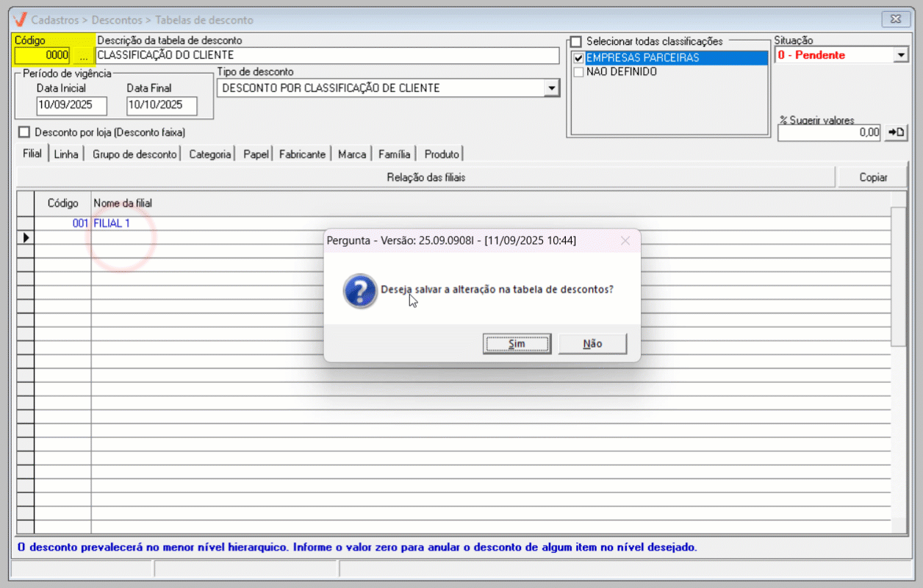Open the Tipo de desconto dropdown arrow

[x=551, y=88]
